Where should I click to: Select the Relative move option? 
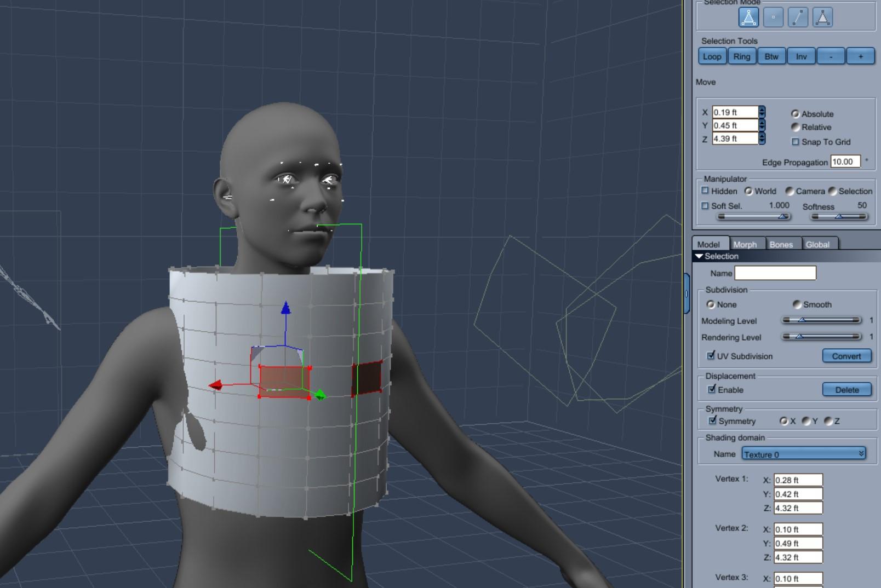point(795,127)
